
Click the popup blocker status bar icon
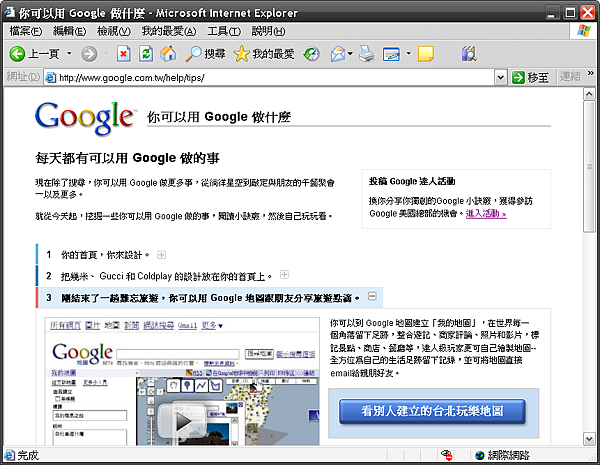[x=446, y=455]
